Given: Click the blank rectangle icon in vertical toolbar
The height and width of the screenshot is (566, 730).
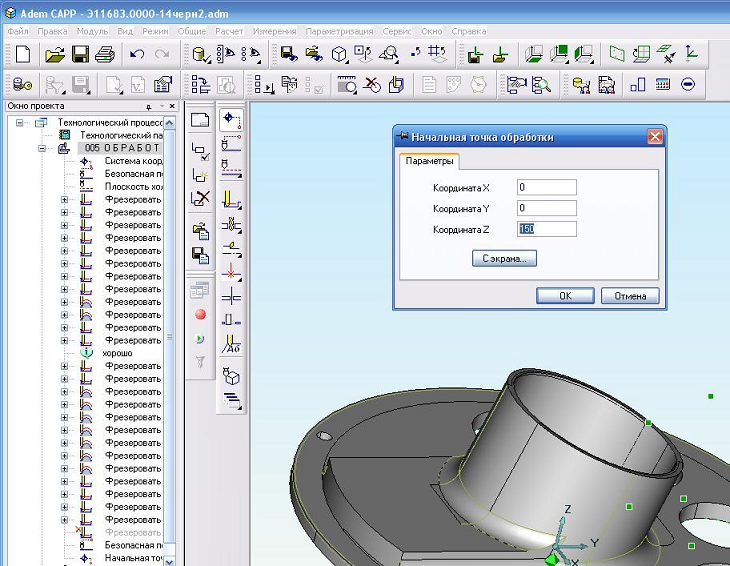Looking at the screenshot, I should (x=200, y=120).
